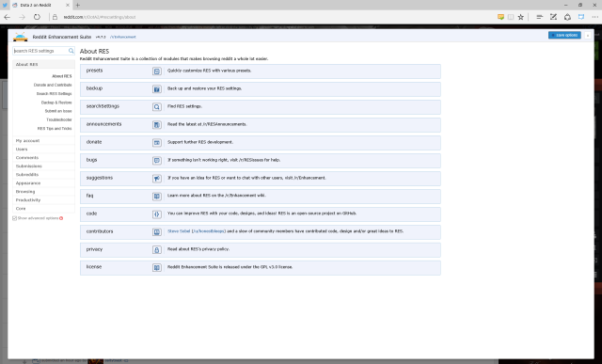Expand the Submissions category
Screen dimensions: 602x364
[x=43, y=166]
